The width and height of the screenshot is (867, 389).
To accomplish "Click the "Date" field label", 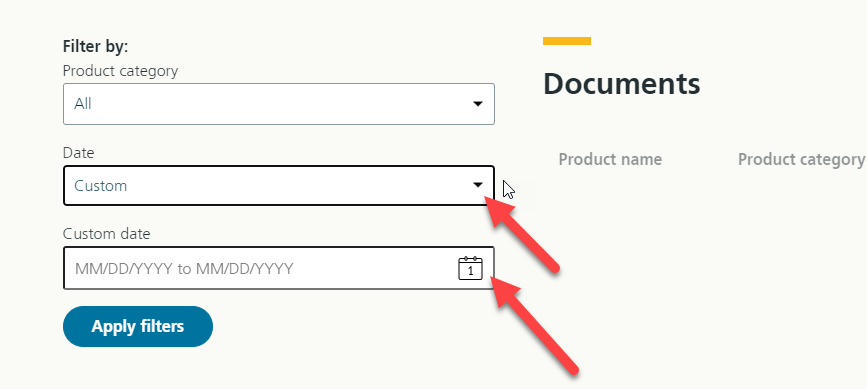I will tap(79, 153).
